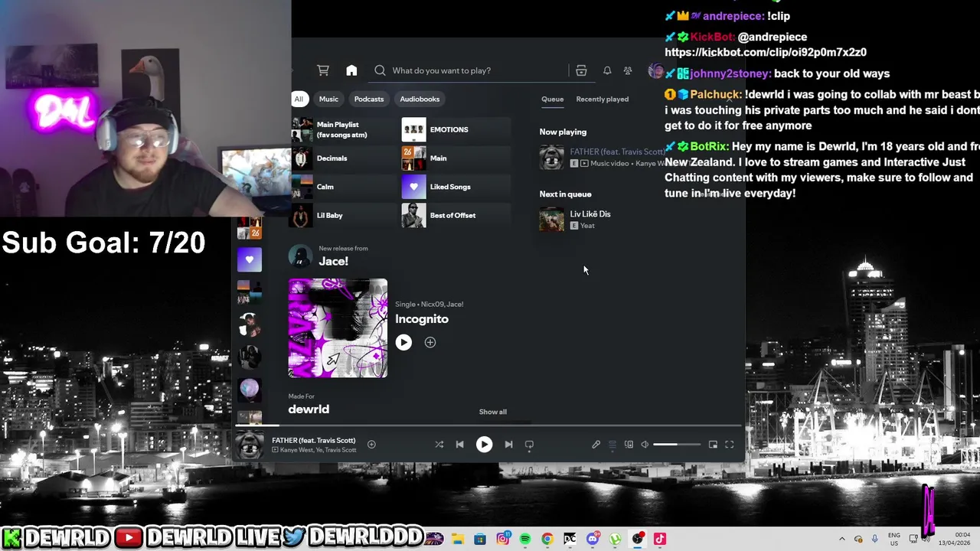
Task: Click the now-playing FATHER album thumbnail
Action: [249, 445]
